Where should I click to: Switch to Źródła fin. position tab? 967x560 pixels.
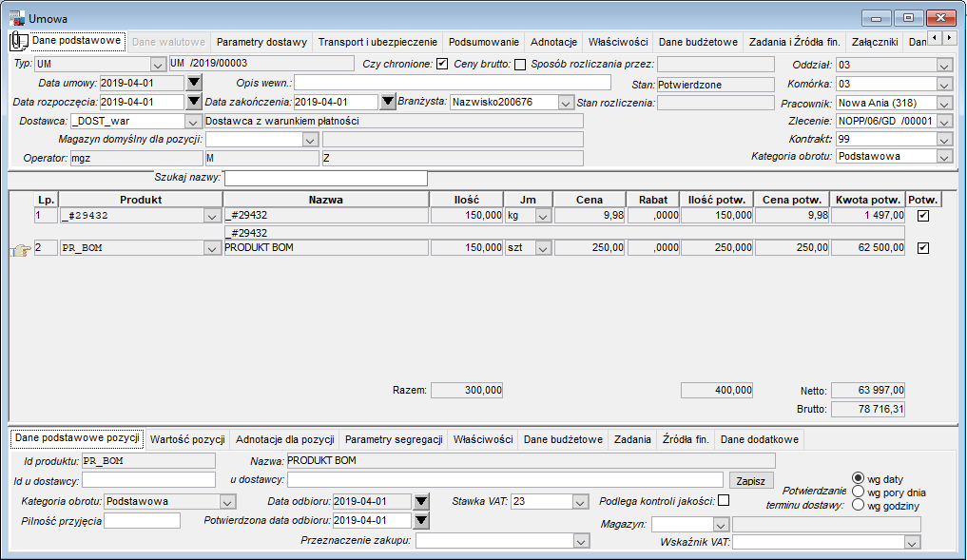(686, 439)
